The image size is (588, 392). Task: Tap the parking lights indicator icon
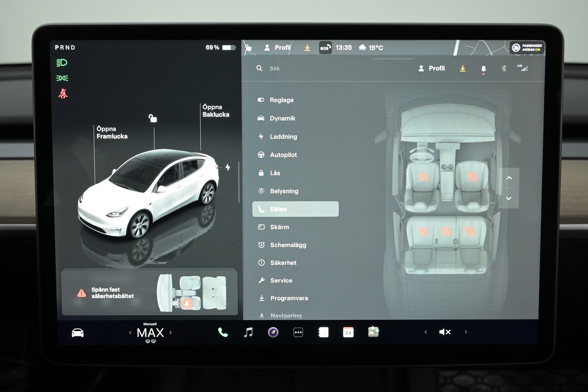(62, 78)
